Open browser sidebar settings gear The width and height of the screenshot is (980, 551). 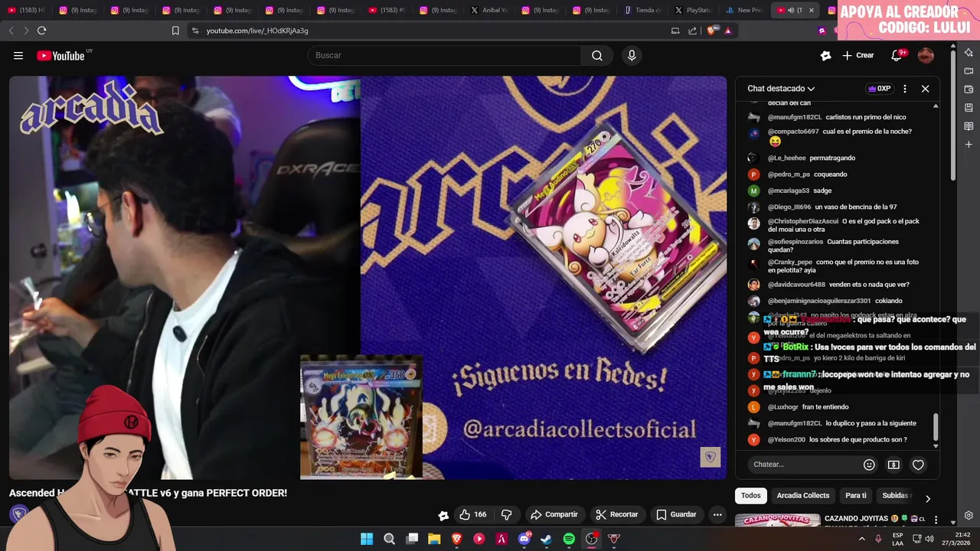click(x=969, y=516)
